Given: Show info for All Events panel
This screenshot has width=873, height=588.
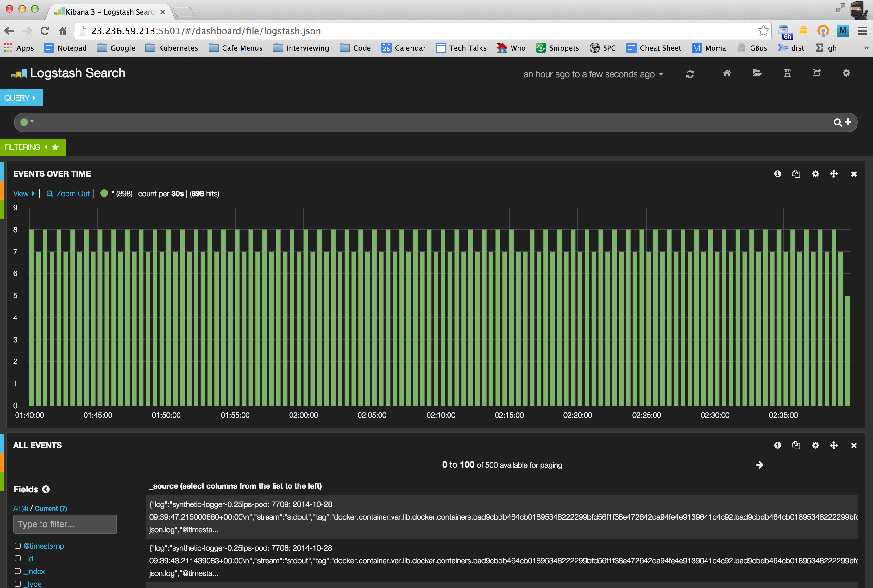Looking at the screenshot, I should [777, 445].
